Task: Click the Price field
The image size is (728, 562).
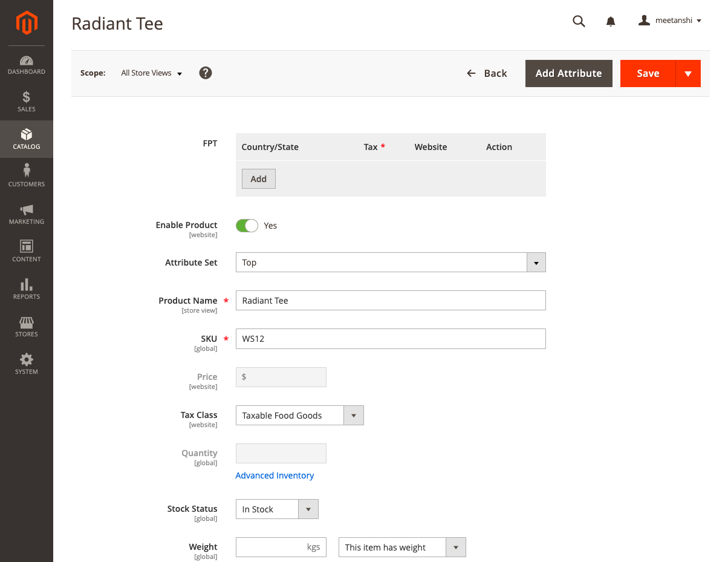Action: (x=281, y=377)
